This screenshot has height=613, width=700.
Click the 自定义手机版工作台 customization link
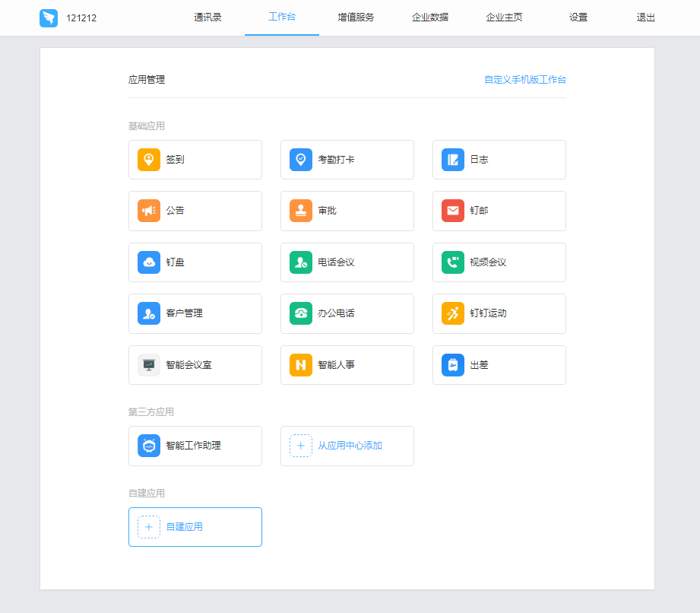(525, 79)
